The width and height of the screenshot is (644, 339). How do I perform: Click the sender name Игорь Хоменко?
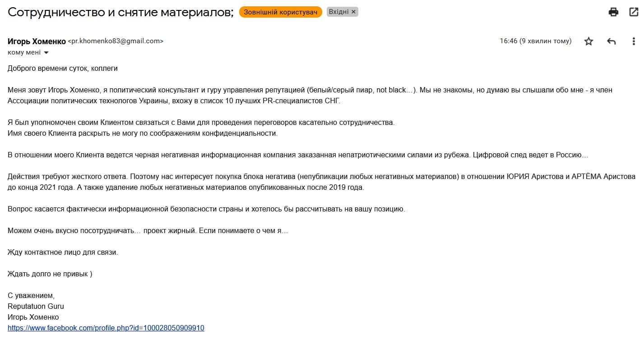[37, 41]
